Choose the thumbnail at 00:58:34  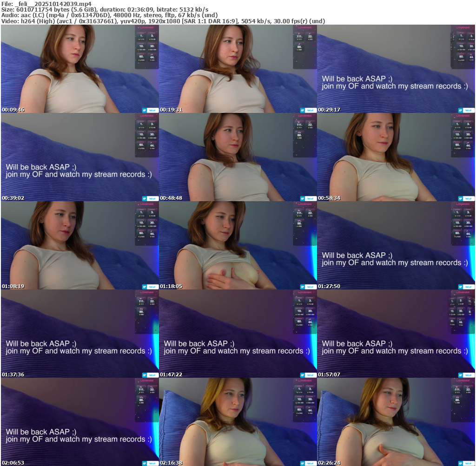[396, 157]
